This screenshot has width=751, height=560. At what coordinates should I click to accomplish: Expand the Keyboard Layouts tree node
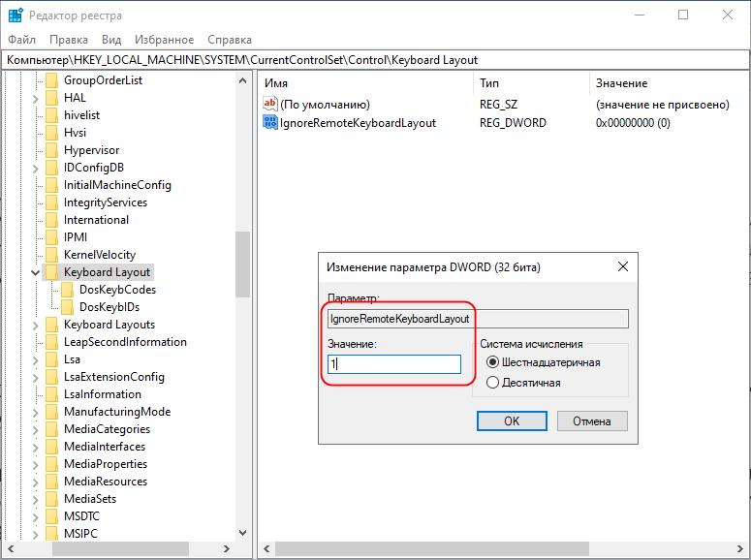(x=35, y=326)
